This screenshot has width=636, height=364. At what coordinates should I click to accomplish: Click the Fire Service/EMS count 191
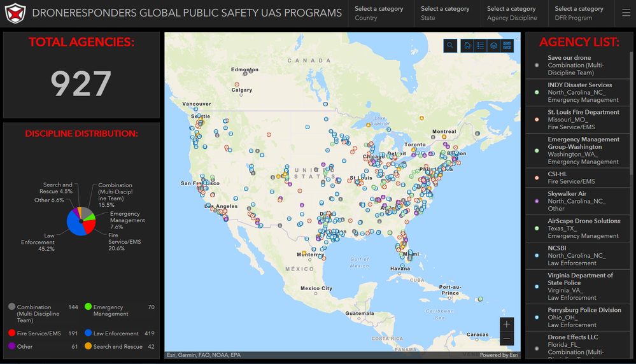click(x=73, y=333)
